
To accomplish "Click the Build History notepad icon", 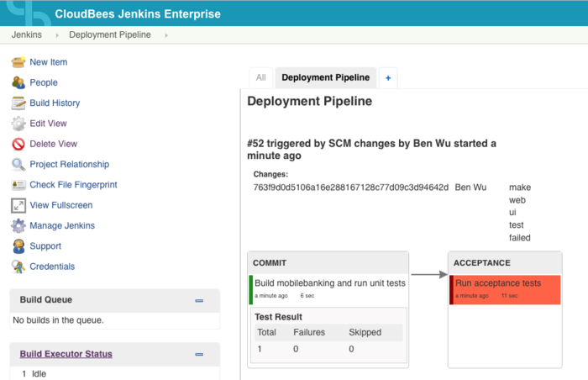I will pos(18,103).
